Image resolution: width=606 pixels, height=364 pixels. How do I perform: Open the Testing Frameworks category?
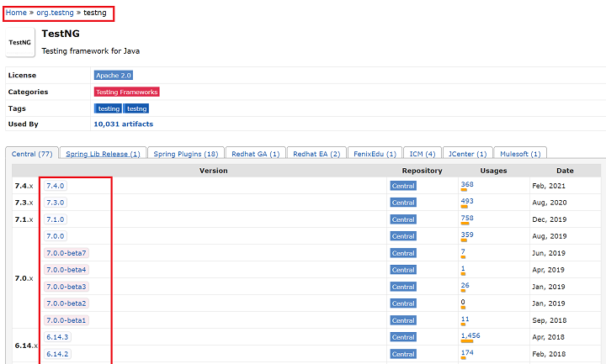point(127,92)
